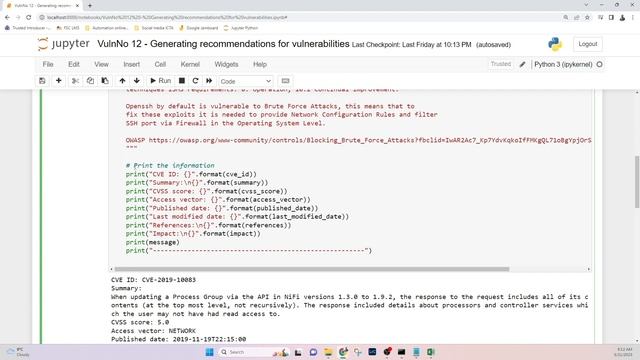Open the Help menu

point(260,64)
